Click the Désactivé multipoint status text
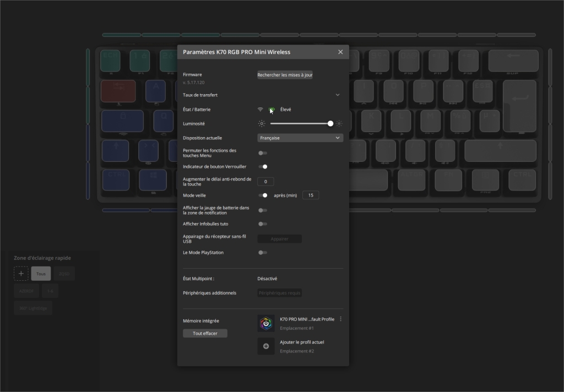Image resolution: width=564 pixels, height=392 pixels. point(267,279)
